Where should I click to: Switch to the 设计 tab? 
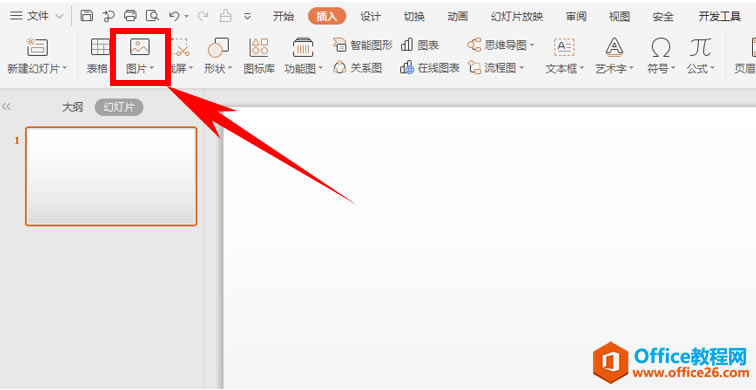370,16
